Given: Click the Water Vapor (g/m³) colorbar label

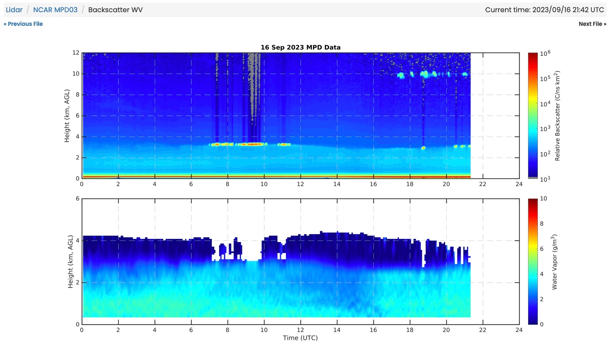Looking at the screenshot, I should tap(554, 261).
